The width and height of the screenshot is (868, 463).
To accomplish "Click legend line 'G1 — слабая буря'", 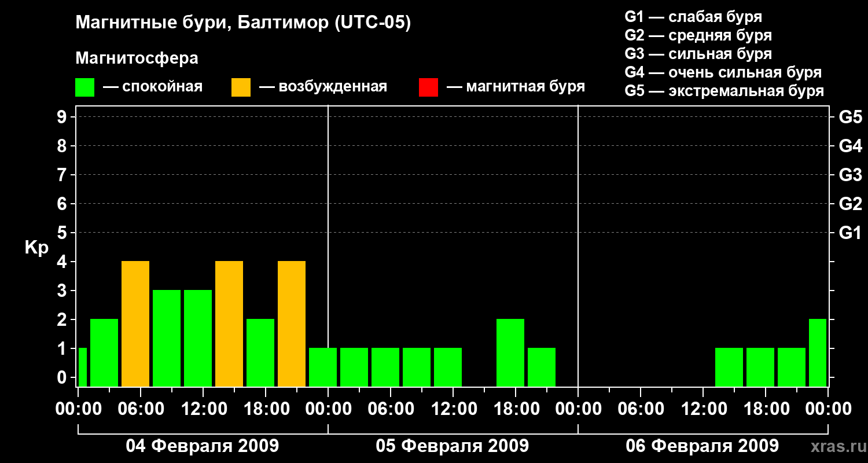I will click(x=693, y=17).
